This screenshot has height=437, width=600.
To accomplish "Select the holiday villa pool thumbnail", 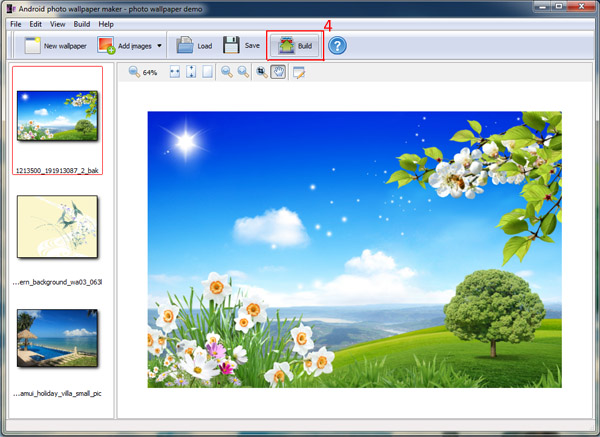I will [x=57, y=342].
